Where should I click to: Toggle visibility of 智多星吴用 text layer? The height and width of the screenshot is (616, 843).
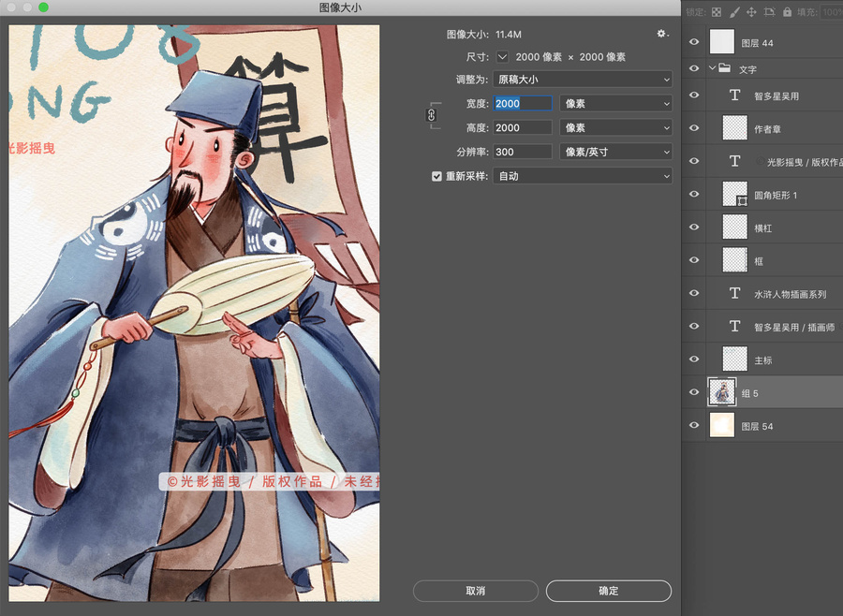tap(694, 95)
